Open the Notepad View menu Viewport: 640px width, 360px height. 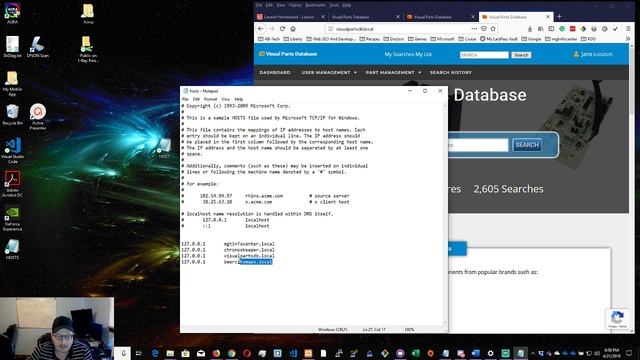(x=226, y=99)
